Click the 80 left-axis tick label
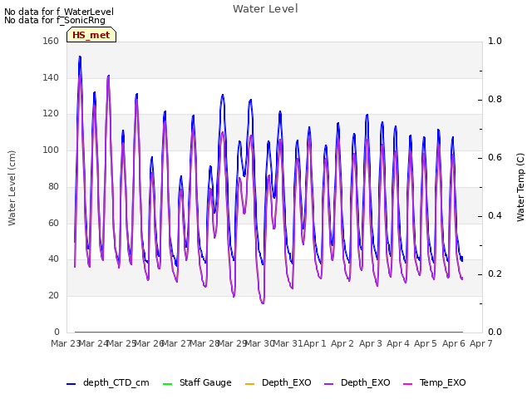Image resolution: width=532 pixels, height=399 pixels. (x=53, y=186)
